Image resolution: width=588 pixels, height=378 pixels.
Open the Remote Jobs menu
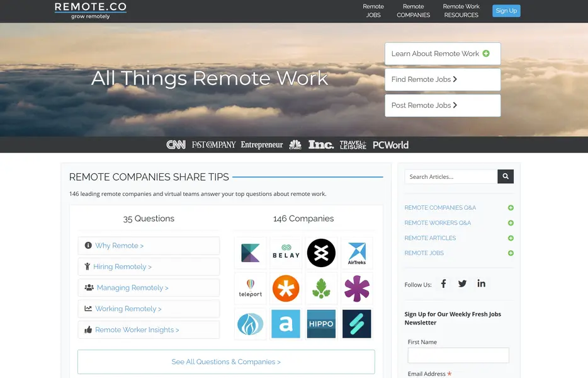(x=373, y=11)
